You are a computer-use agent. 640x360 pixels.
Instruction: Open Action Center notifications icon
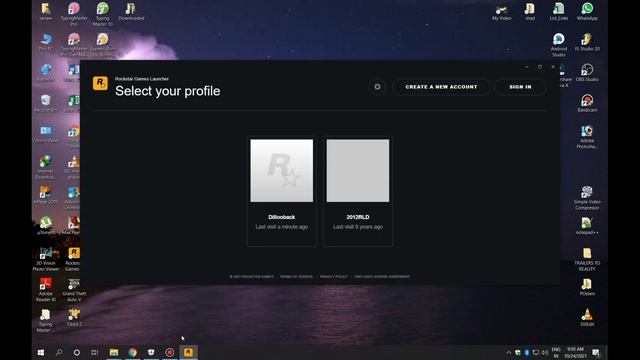click(x=596, y=353)
